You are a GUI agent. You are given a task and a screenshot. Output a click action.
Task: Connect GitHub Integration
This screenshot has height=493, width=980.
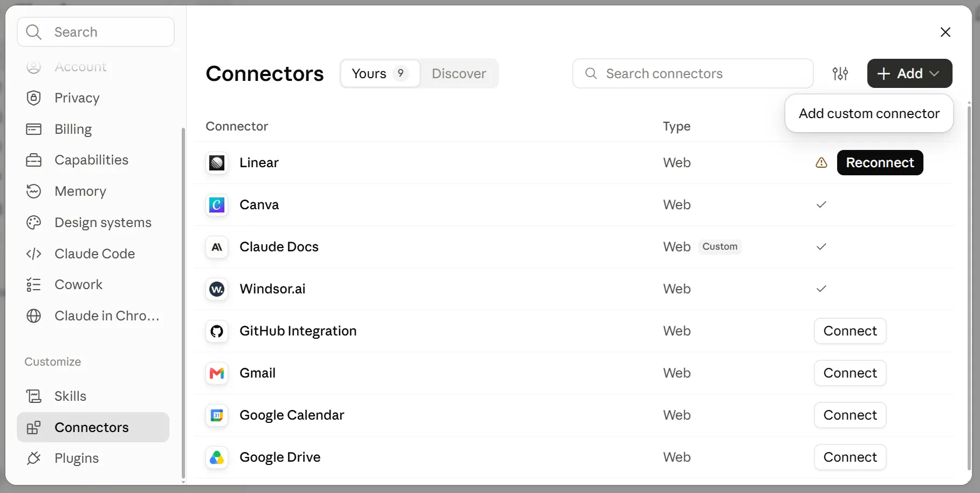(x=850, y=331)
